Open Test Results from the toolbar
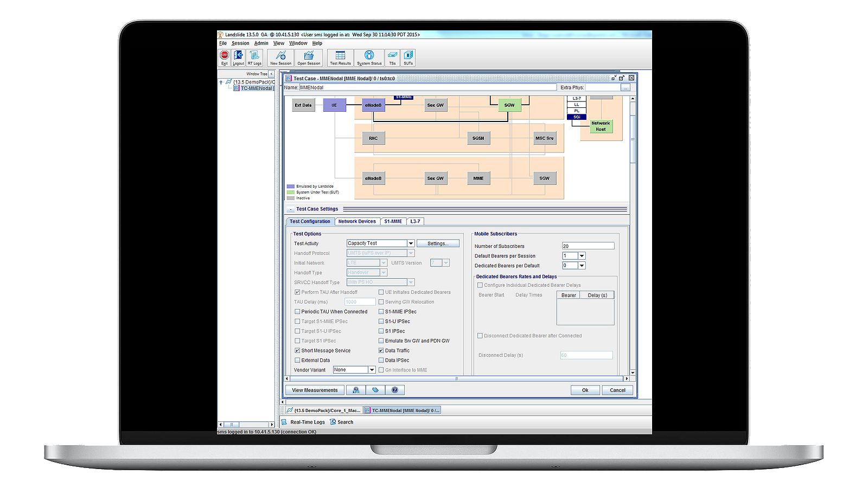 click(340, 57)
